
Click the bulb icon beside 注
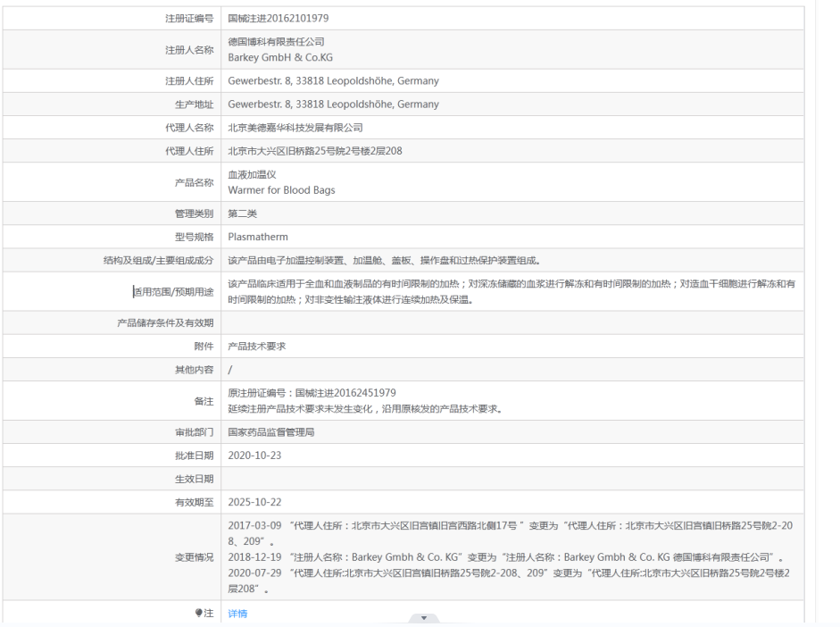pyautogui.click(x=197, y=614)
